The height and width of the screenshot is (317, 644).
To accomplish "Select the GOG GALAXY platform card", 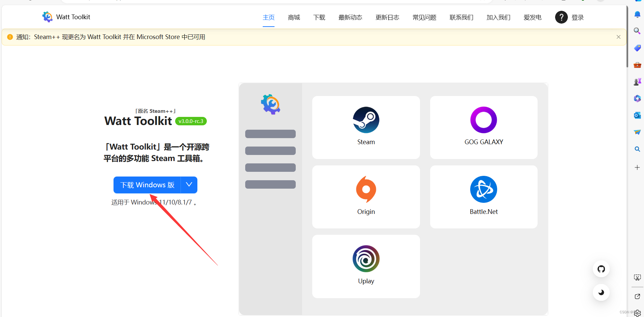I will (x=484, y=127).
